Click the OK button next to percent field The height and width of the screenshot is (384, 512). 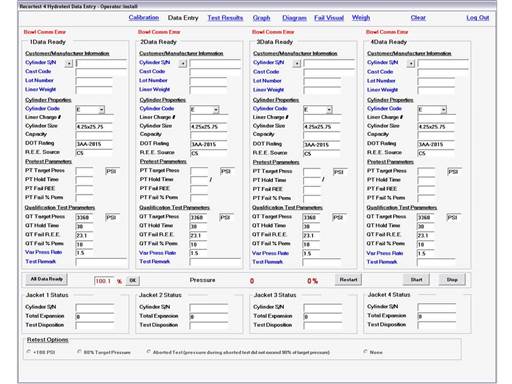[133, 281]
